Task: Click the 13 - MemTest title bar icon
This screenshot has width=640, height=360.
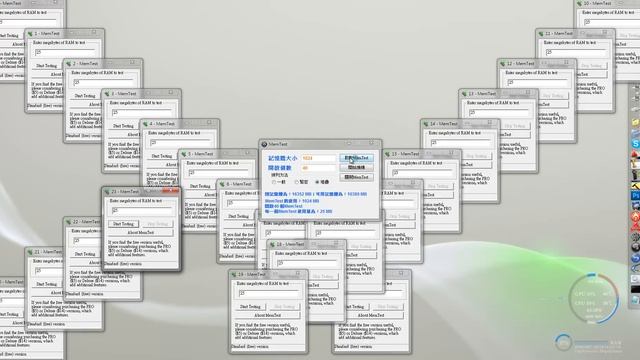Action: tap(464, 94)
